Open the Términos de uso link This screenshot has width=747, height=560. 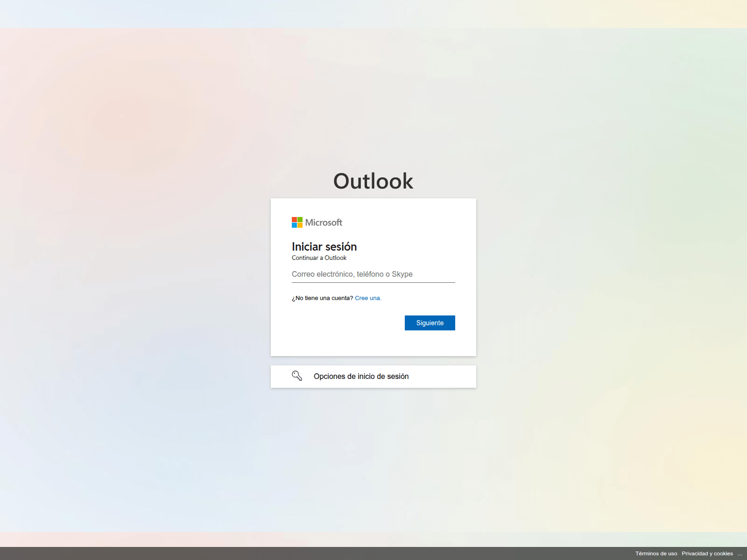(656, 553)
